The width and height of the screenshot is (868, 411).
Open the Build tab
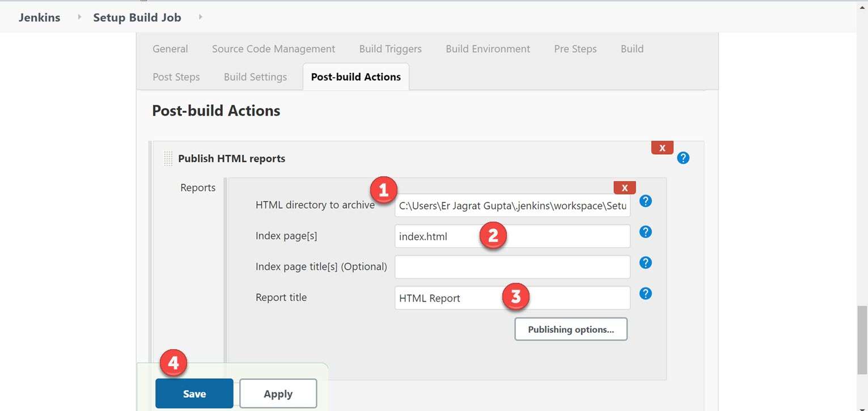click(x=632, y=49)
